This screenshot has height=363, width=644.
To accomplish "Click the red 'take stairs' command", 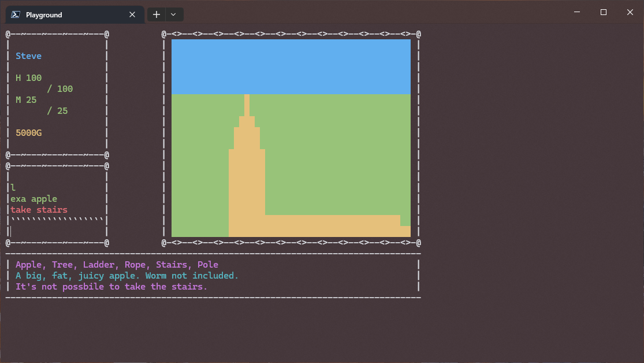I will [39, 210].
